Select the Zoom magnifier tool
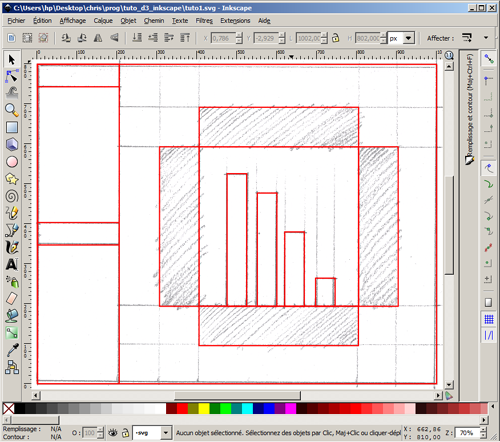Viewport: 500px width, 442px height. pyautogui.click(x=12, y=110)
